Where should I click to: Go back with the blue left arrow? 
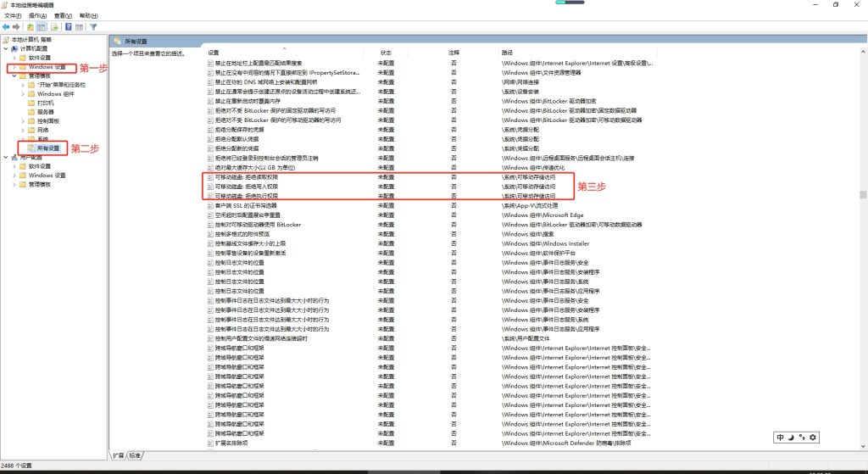(6, 26)
